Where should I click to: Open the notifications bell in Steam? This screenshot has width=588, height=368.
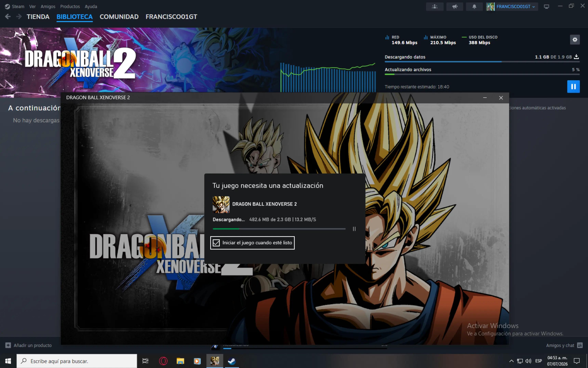pos(474,6)
